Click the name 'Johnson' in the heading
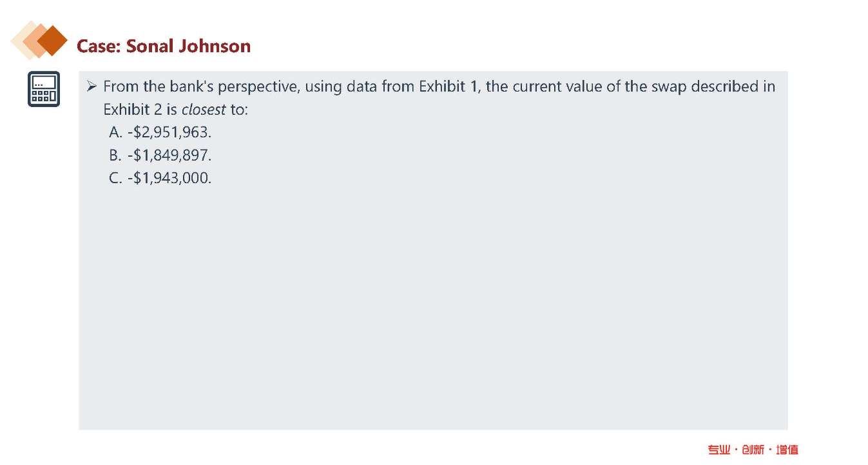 (x=215, y=46)
